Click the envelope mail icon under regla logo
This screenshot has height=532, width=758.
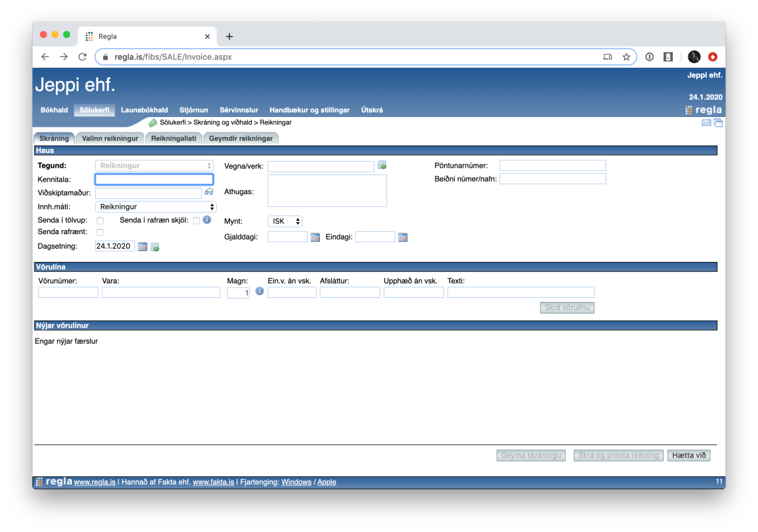[706, 123]
